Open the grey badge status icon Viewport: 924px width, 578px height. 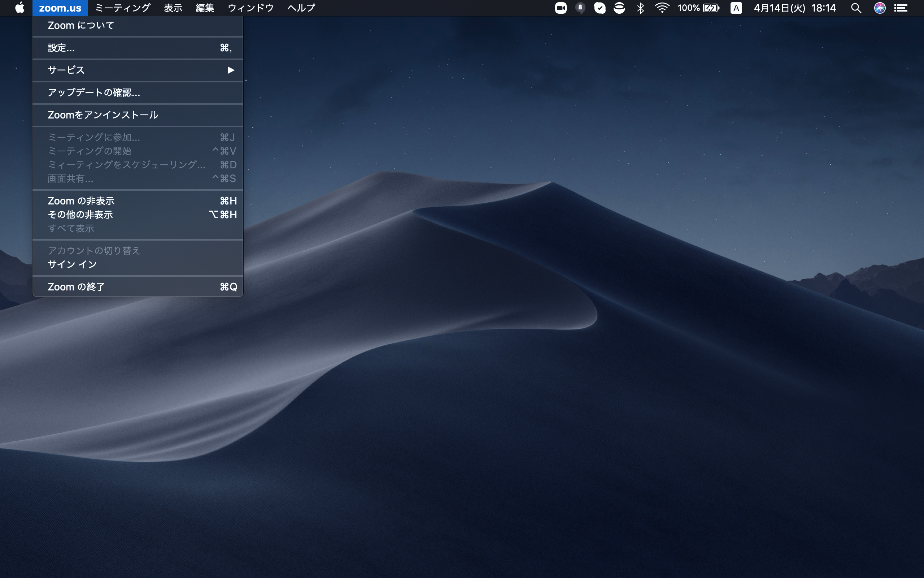click(x=580, y=8)
